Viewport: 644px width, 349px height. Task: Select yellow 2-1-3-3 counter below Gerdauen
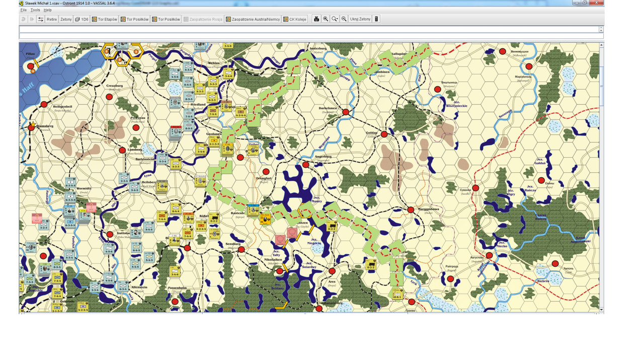[214, 141]
